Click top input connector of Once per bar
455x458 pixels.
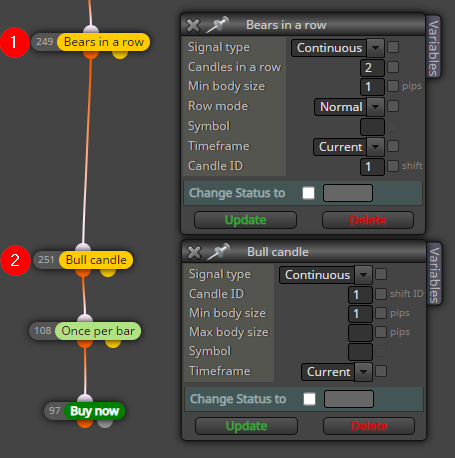click(85, 319)
